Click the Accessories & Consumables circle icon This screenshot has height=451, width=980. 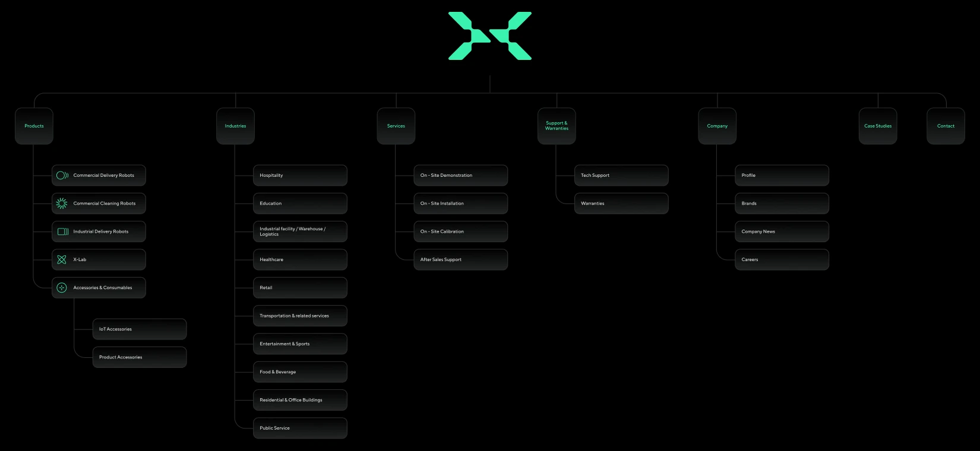coord(62,288)
